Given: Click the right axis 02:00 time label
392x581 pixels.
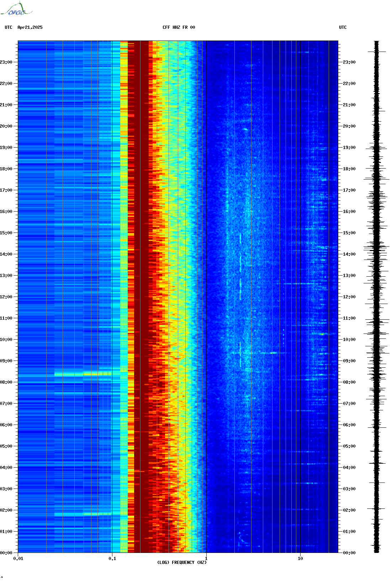Looking at the screenshot, I should [349, 510].
